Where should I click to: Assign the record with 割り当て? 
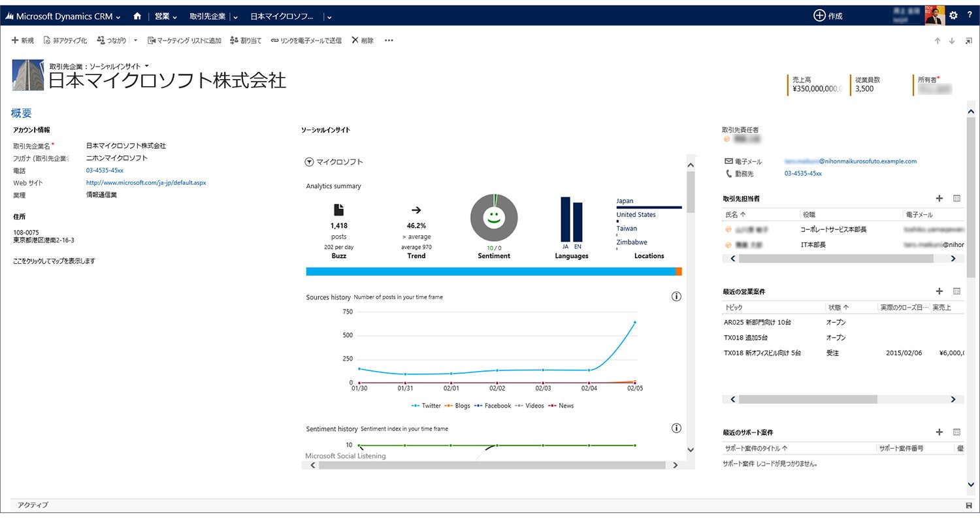click(246, 40)
